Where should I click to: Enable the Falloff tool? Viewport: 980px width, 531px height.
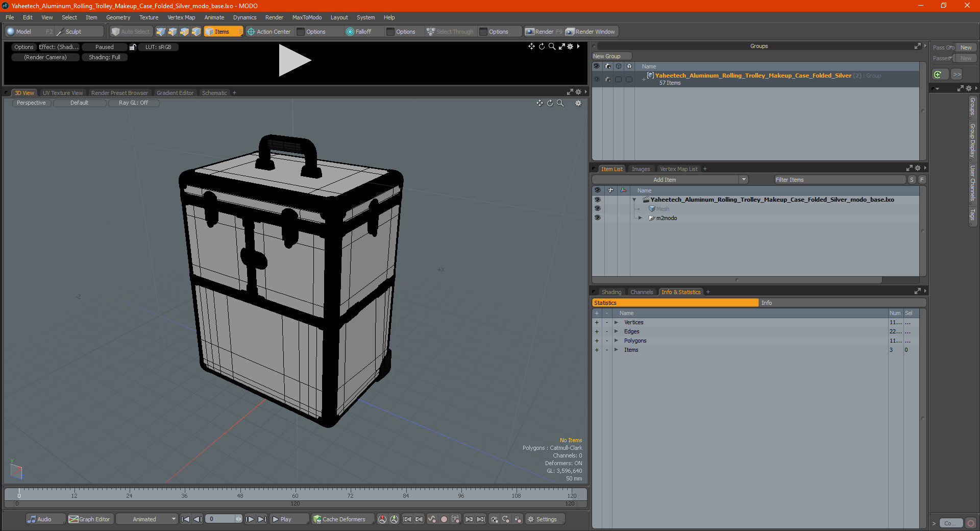pos(359,32)
